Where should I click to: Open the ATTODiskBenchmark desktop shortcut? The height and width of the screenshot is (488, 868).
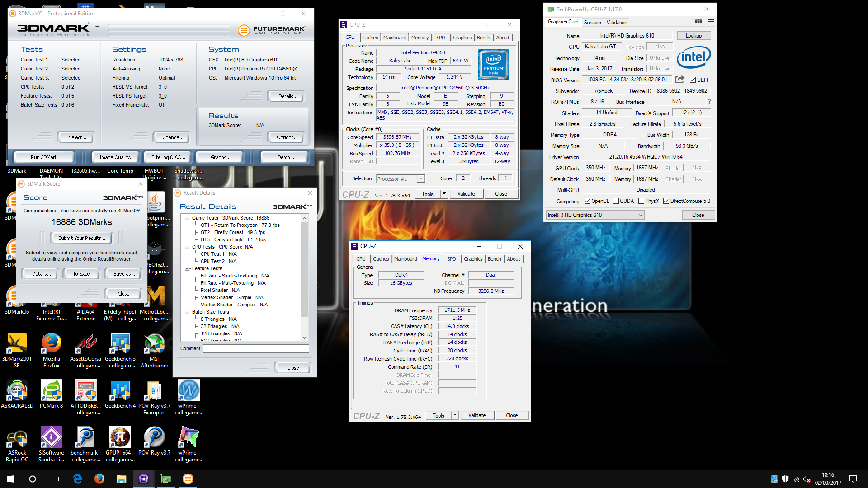[86, 398]
